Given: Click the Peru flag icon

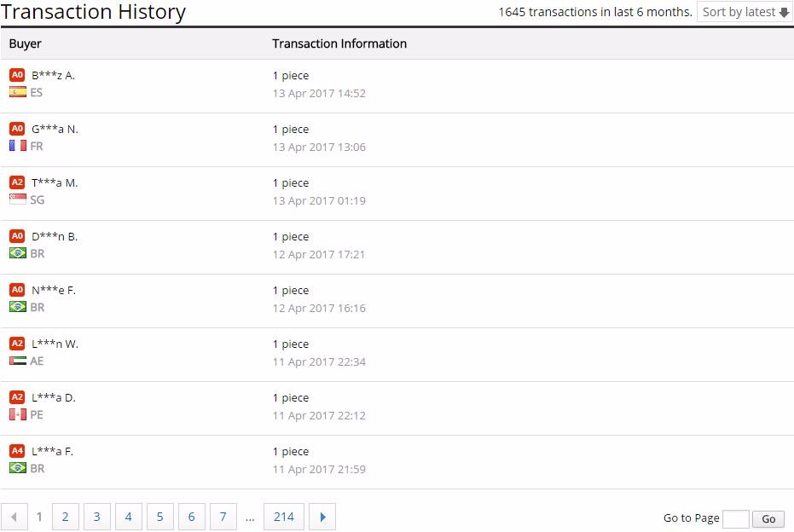Looking at the screenshot, I should tap(17, 414).
